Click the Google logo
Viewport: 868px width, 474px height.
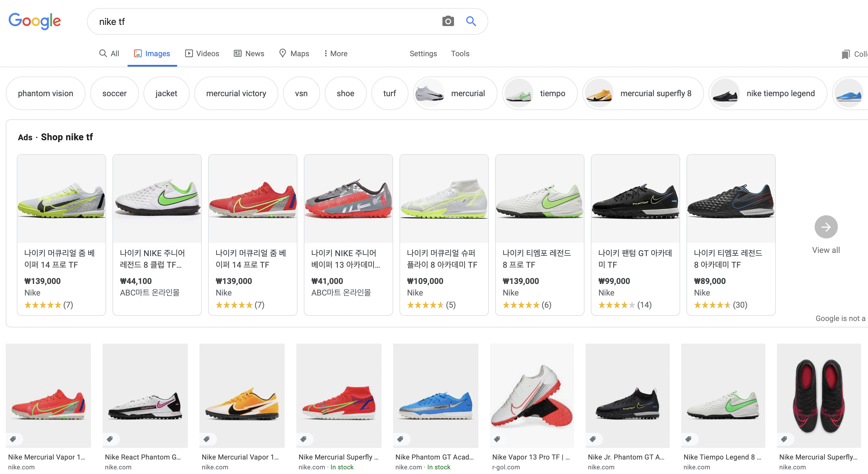coord(35,21)
